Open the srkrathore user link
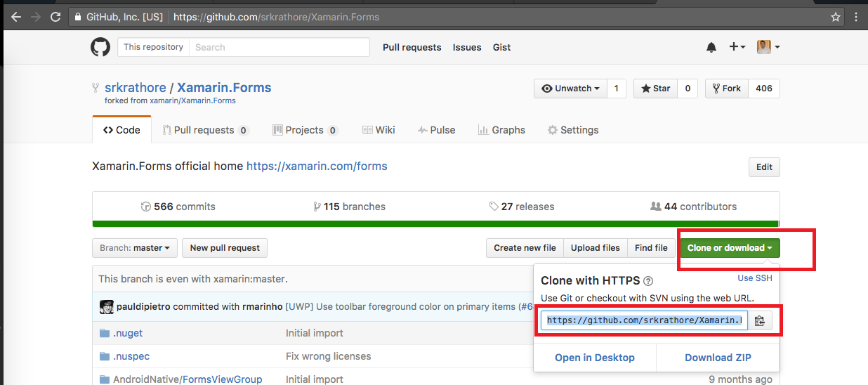868x385 pixels. [x=136, y=88]
